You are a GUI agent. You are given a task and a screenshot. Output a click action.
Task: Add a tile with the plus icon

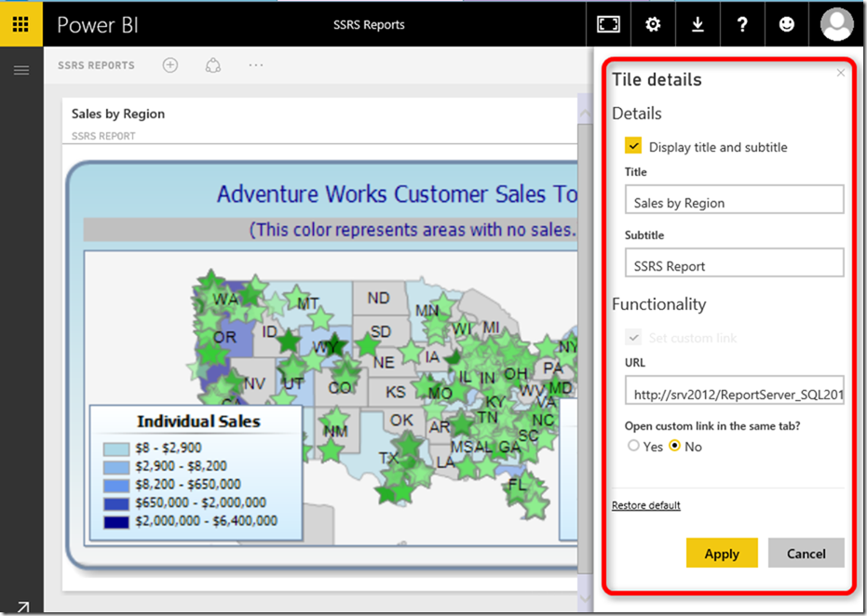click(x=170, y=65)
